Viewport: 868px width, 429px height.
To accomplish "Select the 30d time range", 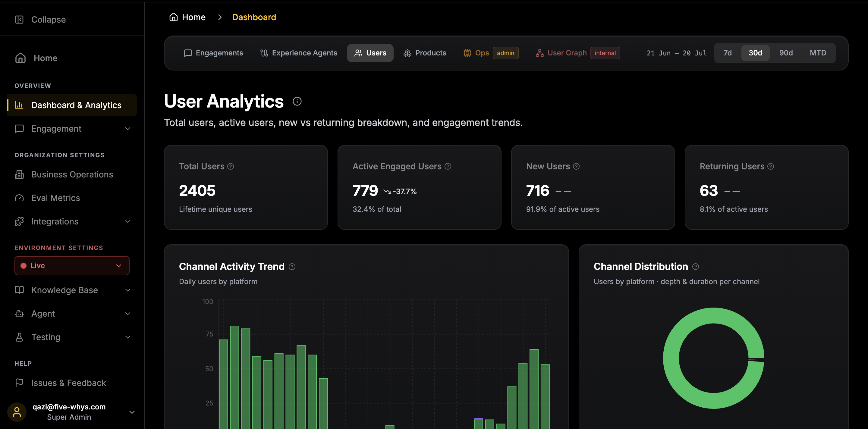I will tap(755, 53).
